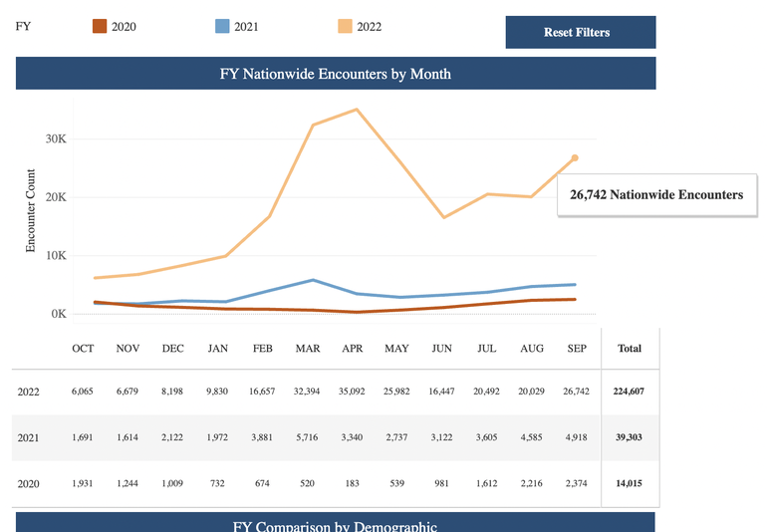This screenshot has width=767, height=532.
Task: Click the 183 APR cell for 2020
Action: tap(353, 483)
